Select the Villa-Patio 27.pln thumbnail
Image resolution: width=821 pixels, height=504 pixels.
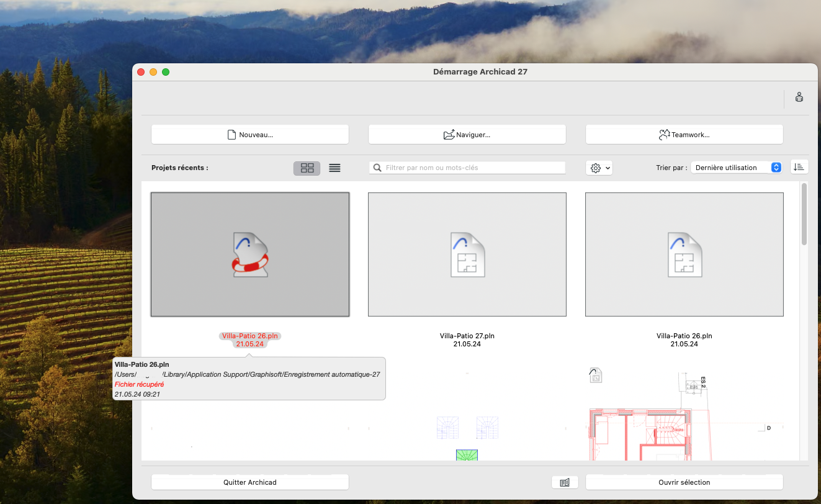pos(467,254)
